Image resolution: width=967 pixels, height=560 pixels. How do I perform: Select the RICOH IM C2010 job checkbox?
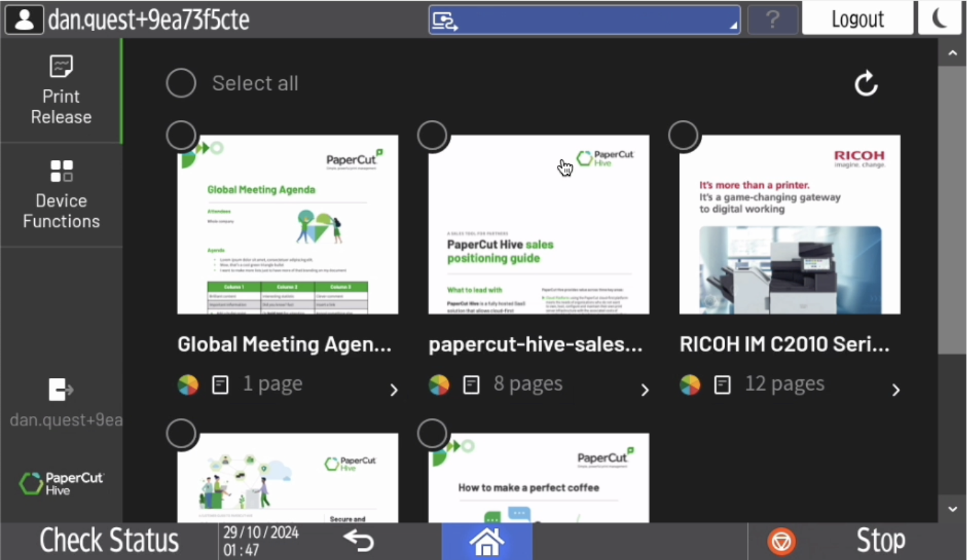tap(683, 135)
